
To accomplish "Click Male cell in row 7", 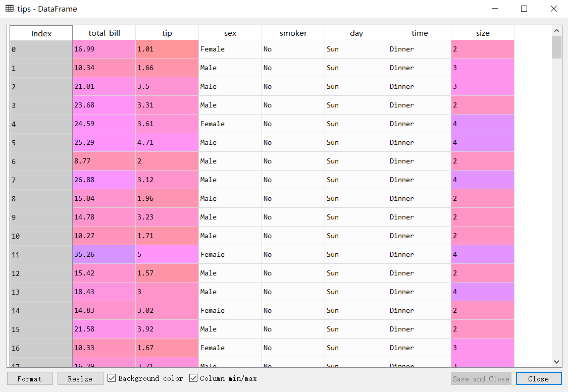I will pyautogui.click(x=230, y=180).
